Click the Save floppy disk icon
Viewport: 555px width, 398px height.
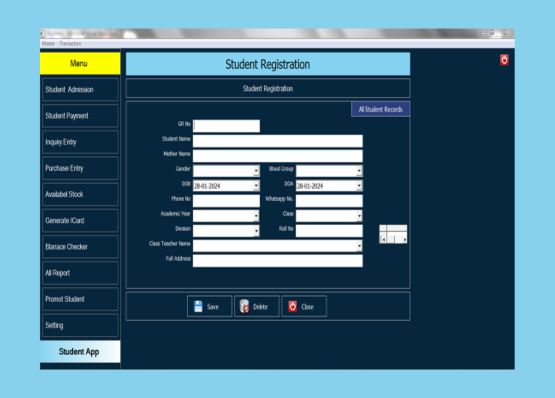pos(198,306)
